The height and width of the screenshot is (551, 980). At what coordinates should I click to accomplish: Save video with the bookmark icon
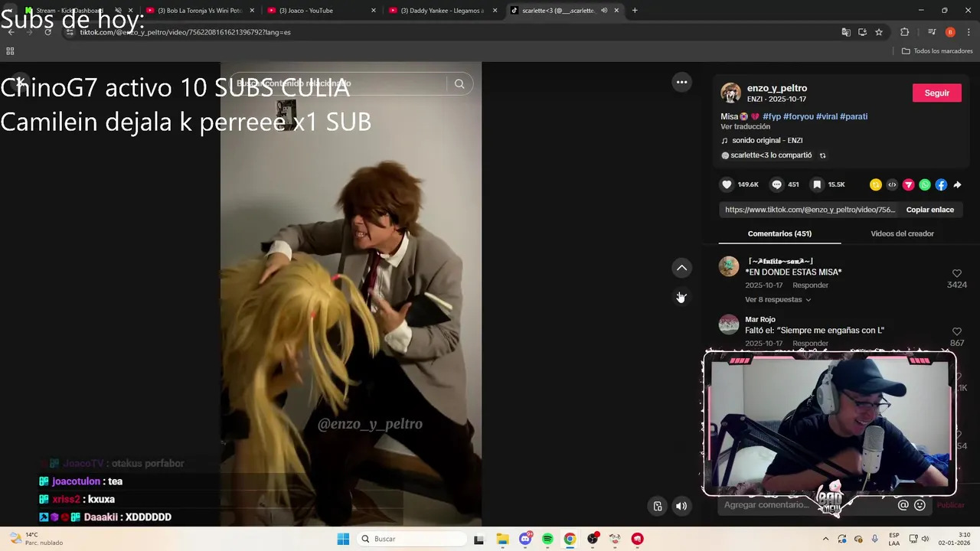817,184
